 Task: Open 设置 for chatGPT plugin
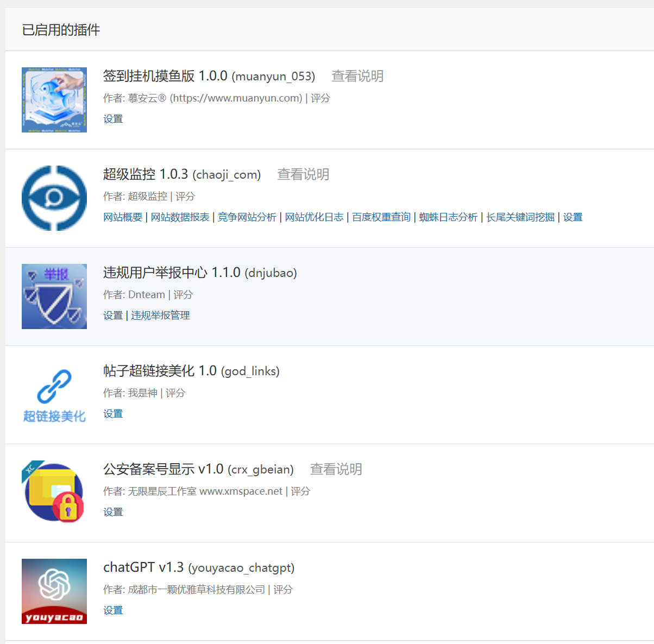113,610
